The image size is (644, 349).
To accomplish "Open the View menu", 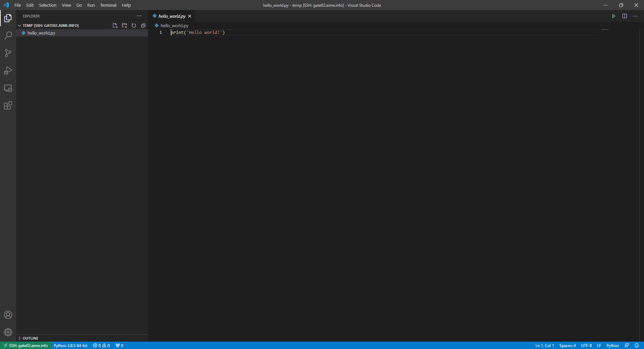I will [x=66, y=5].
